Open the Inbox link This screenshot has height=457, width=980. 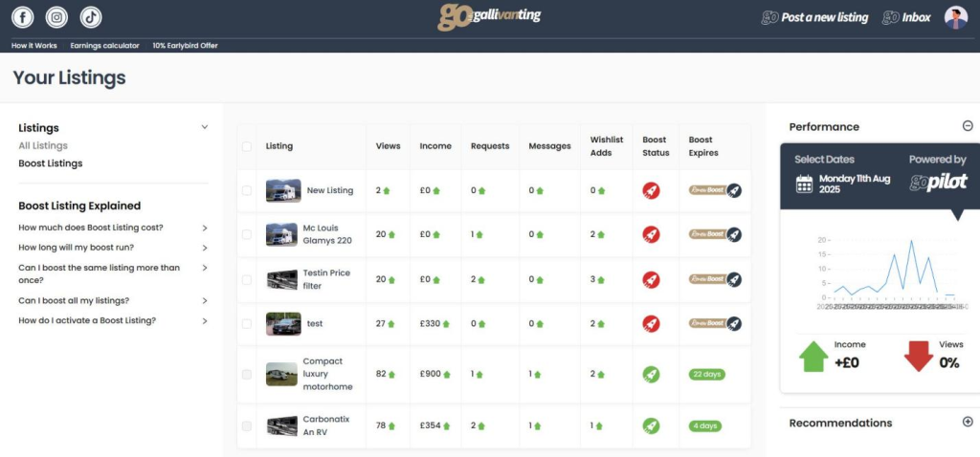coord(906,17)
